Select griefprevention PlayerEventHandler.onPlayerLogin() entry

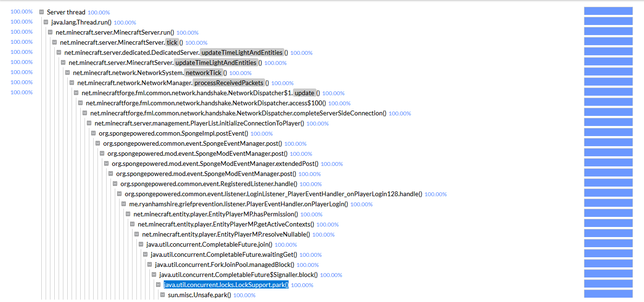pos(235,204)
